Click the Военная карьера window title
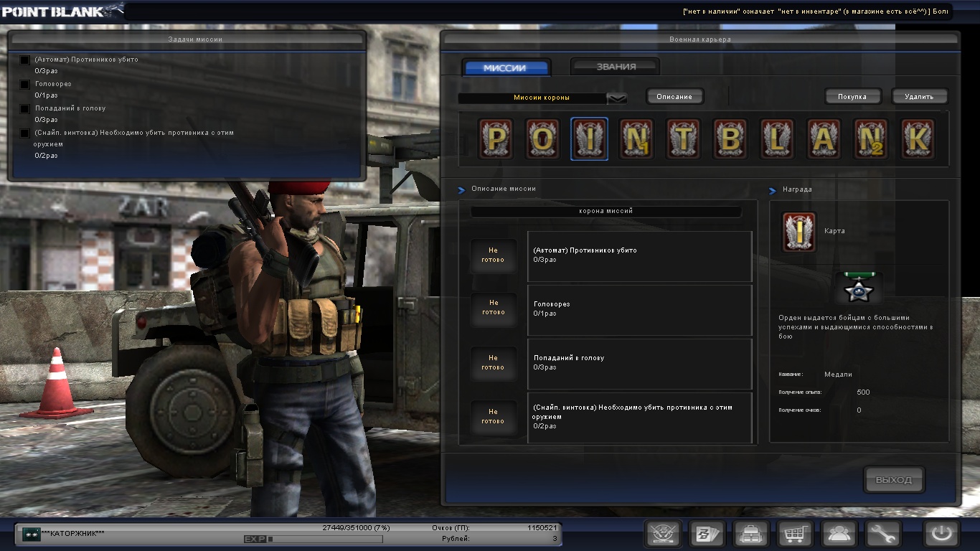 (x=700, y=39)
